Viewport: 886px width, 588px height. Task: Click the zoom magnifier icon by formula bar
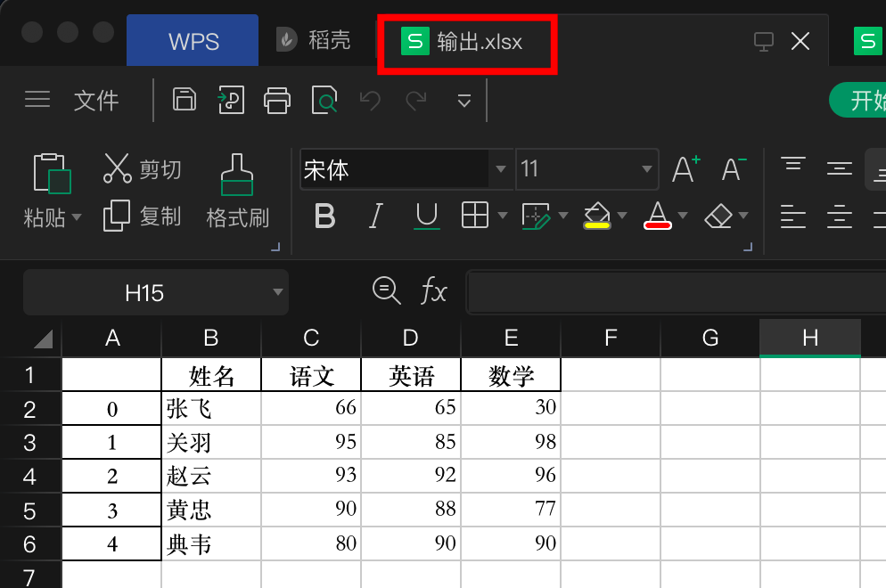click(x=387, y=291)
